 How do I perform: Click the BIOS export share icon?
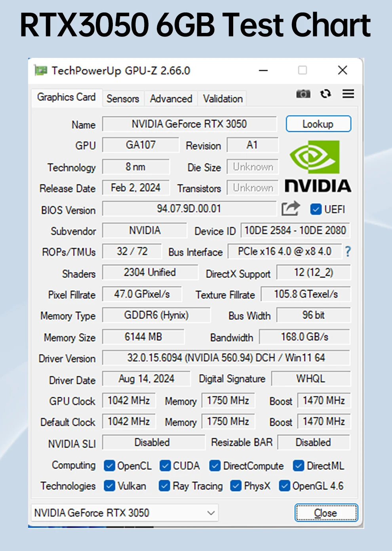290,209
